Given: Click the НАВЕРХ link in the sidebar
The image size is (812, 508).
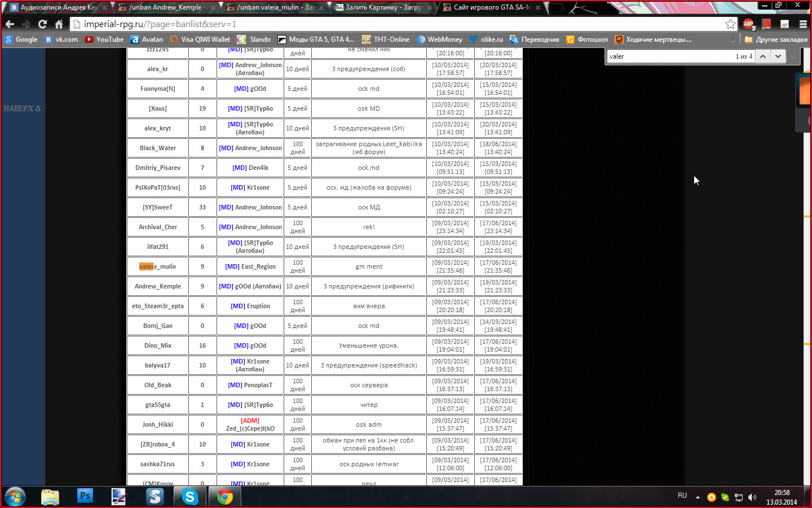Looking at the screenshot, I should pyautogui.click(x=22, y=108).
